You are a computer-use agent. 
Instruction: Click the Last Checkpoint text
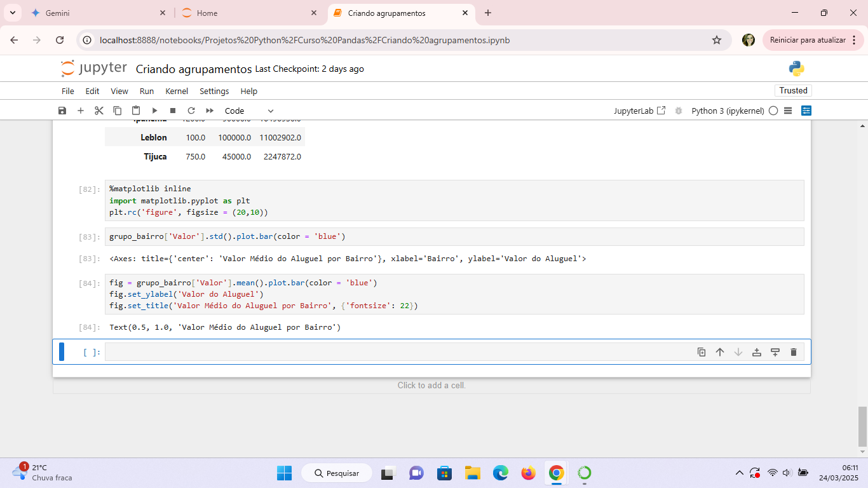(x=309, y=69)
